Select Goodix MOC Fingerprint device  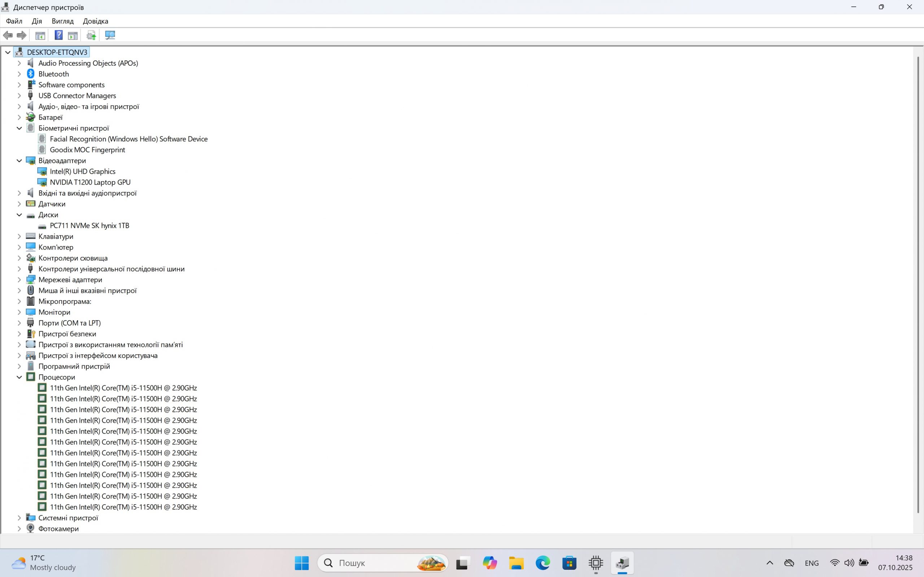pos(87,150)
